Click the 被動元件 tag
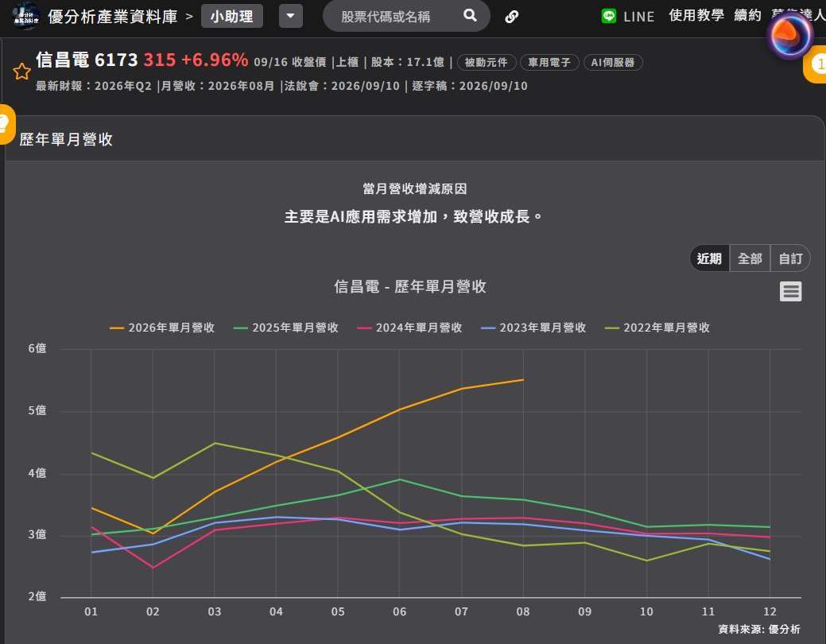The image size is (826, 644). point(487,62)
